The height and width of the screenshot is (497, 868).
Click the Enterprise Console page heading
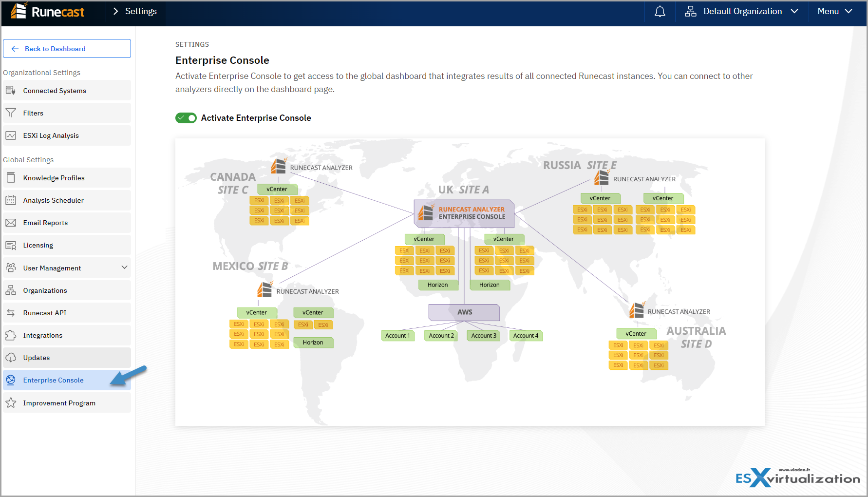[x=222, y=60]
